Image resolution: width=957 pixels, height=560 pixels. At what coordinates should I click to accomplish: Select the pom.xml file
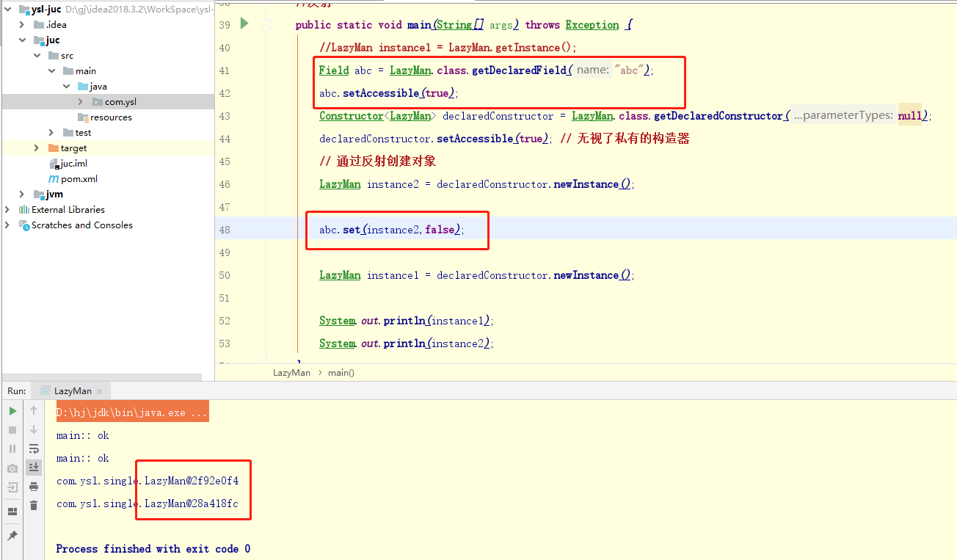(x=79, y=179)
